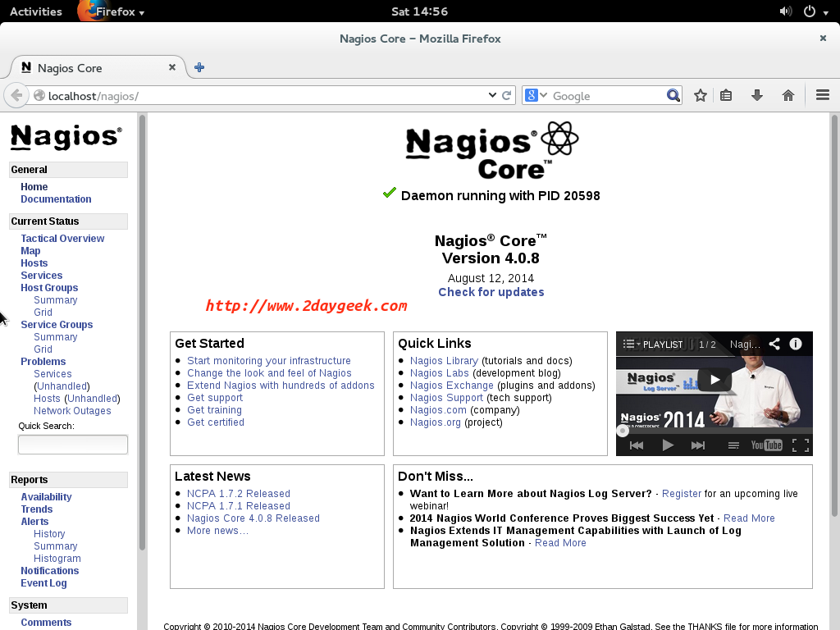Open Nagios Library quick link
This screenshot has width=840, height=630.
click(x=444, y=361)
